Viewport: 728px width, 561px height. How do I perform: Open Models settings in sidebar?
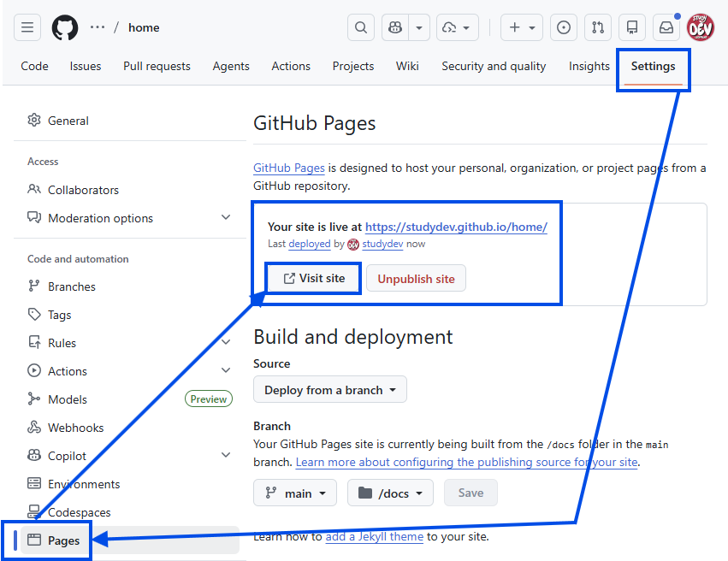coord(68,399)
